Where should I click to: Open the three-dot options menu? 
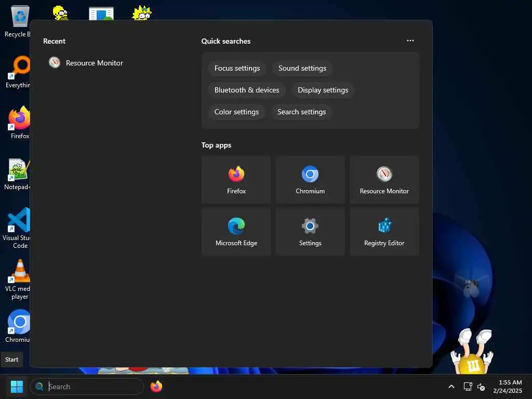tap(410, 41)
